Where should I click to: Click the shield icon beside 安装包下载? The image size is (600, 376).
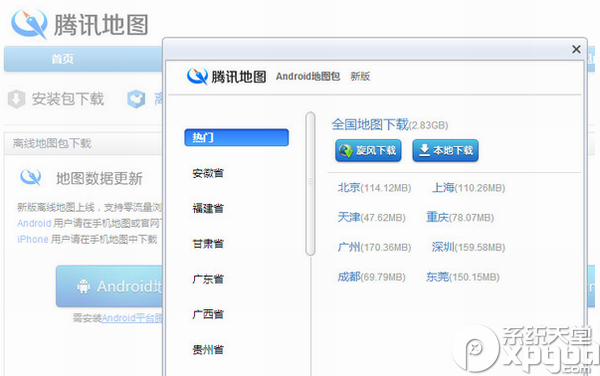click(16, 99)
